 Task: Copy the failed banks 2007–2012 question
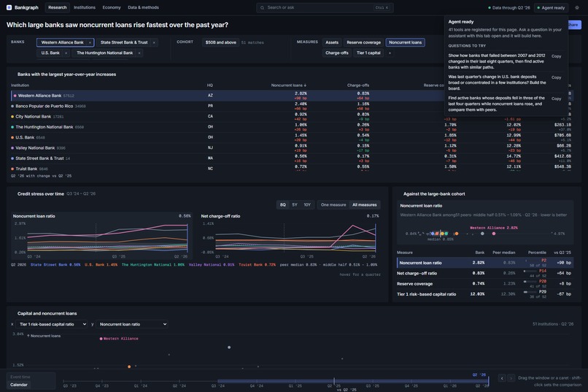[556, 56]
